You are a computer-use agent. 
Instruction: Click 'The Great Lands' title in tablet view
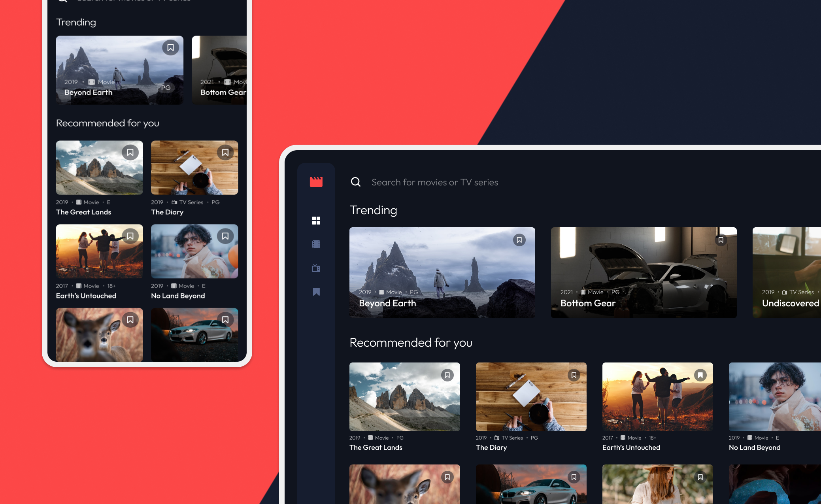coord(376,447)
